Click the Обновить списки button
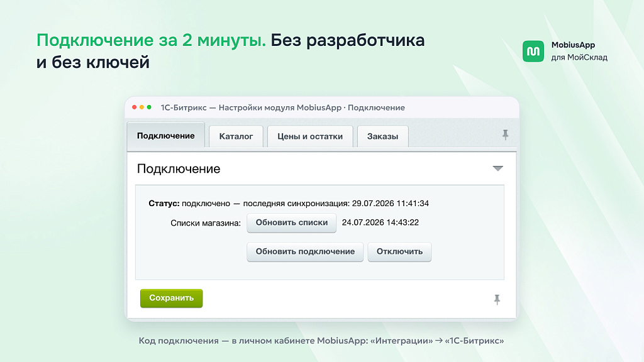The image size is (644, 362). click(x=292, y=222)
